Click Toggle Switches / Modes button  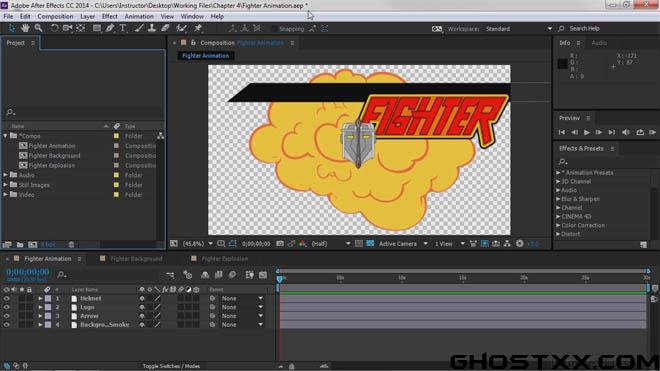tap(171, 366)
